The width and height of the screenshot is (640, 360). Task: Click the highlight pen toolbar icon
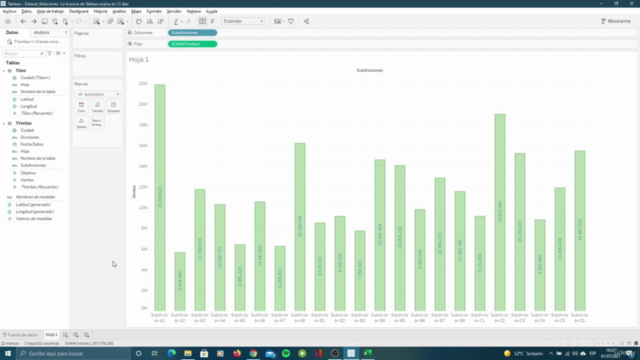tap(176, 21)
